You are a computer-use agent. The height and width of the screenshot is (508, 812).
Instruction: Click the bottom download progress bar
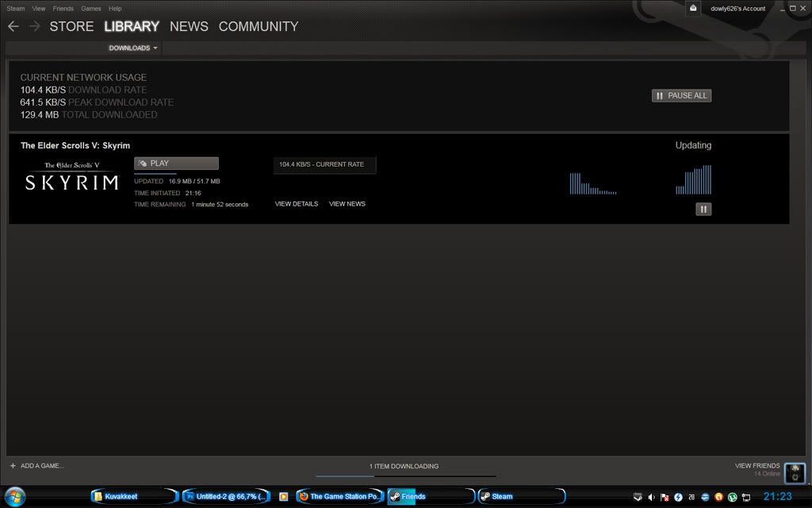pos(405,476)
